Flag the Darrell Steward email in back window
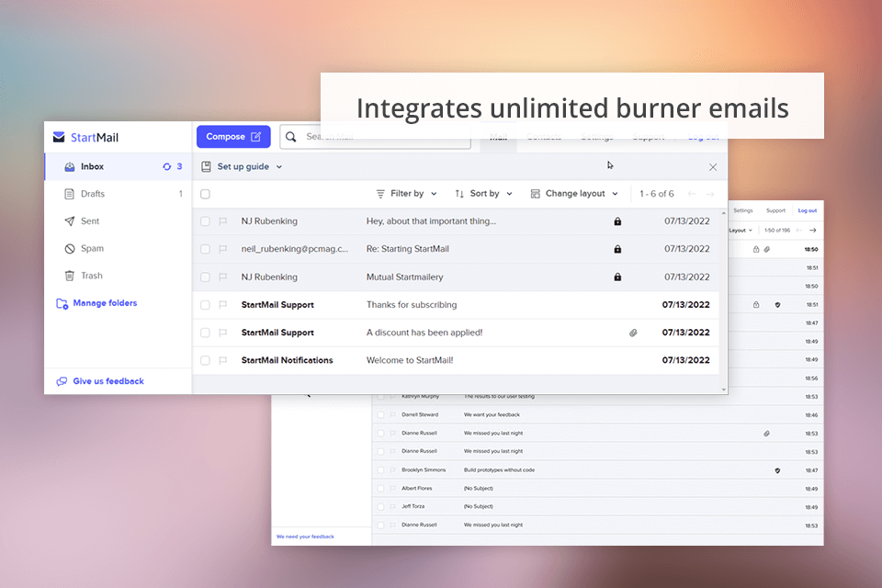The image size is (882, 588). [392, 414]
